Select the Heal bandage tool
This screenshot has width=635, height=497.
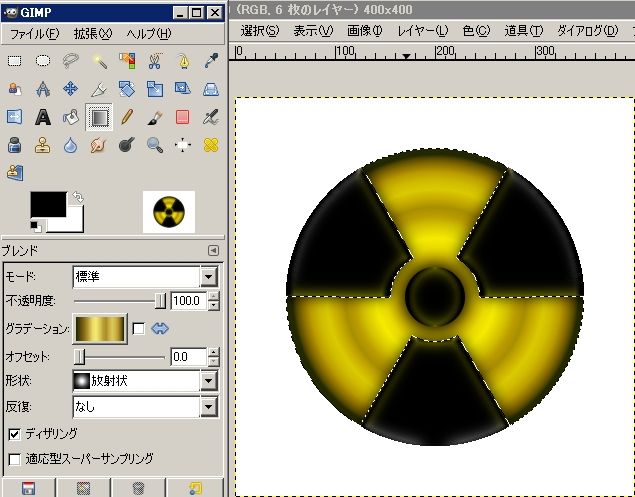[211, 145]
